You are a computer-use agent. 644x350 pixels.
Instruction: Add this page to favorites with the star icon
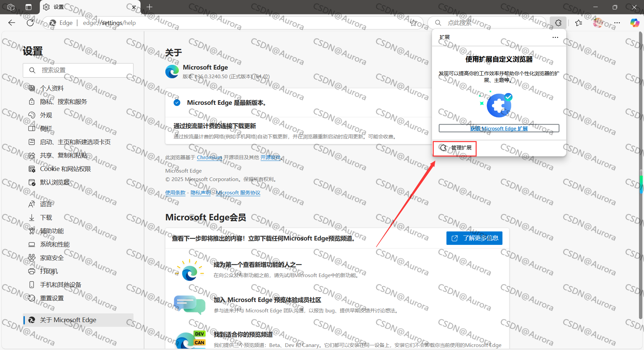tap(414, 23)
